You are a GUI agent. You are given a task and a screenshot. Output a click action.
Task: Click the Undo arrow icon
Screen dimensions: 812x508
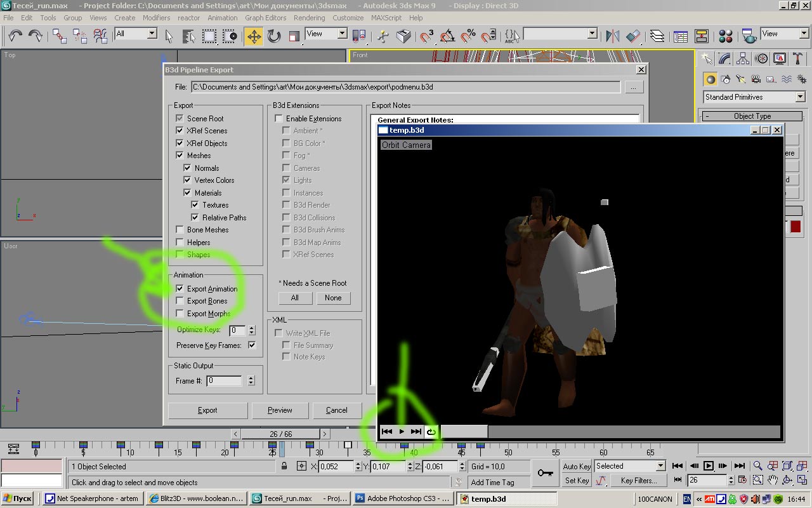(x=15, y=36)
